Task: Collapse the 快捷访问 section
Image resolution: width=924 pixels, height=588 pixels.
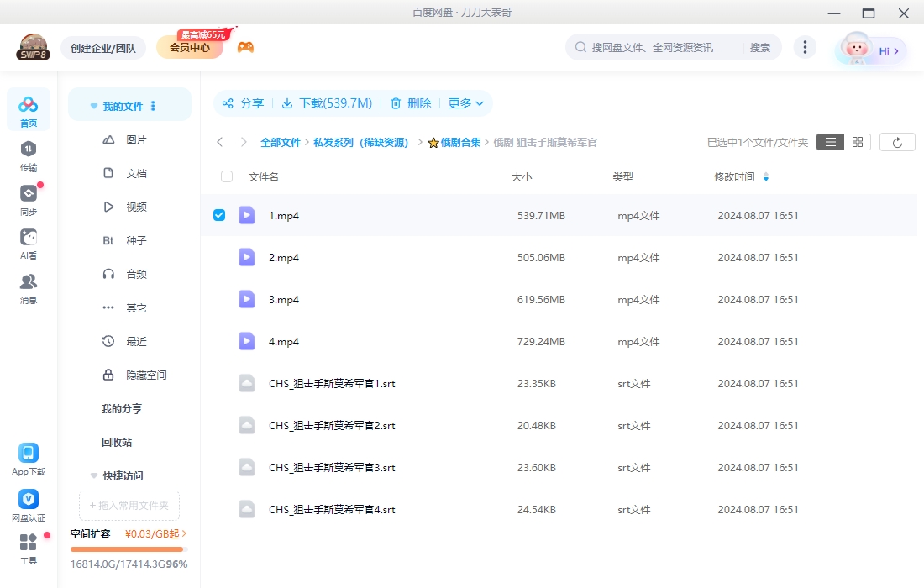Action: click(x=93, y=475)
